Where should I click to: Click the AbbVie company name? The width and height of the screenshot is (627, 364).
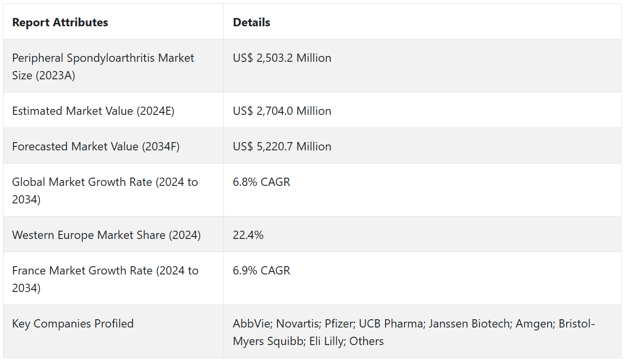click(x=249, y=324)
